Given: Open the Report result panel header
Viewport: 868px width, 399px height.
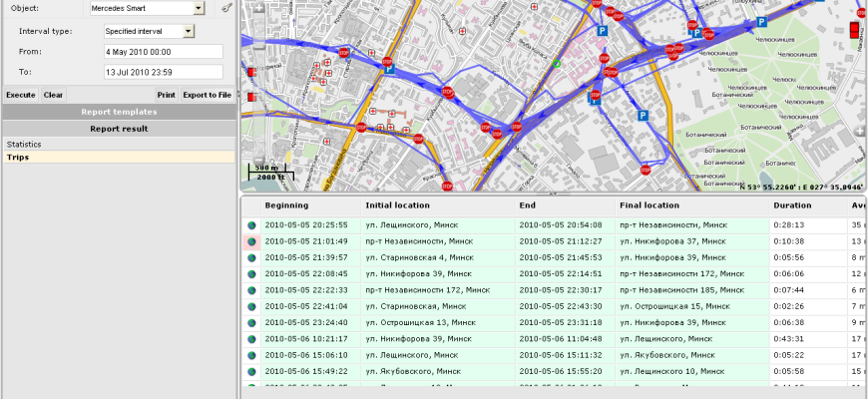Looking at the screenshot, I should [118, 129].
